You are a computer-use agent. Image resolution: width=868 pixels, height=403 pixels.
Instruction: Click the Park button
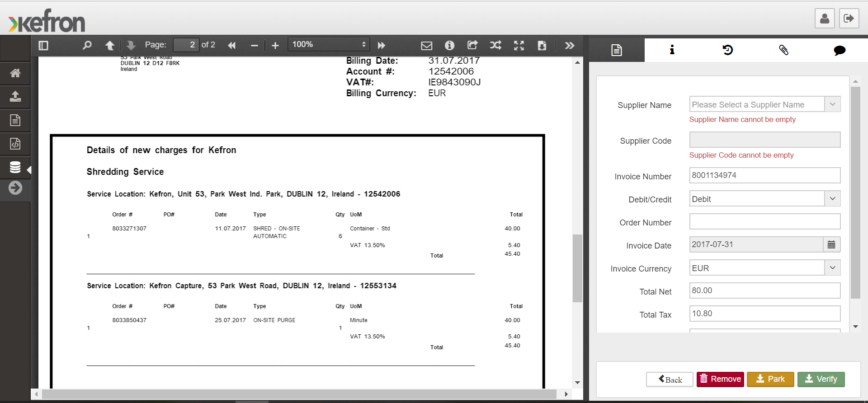point(770,379)
